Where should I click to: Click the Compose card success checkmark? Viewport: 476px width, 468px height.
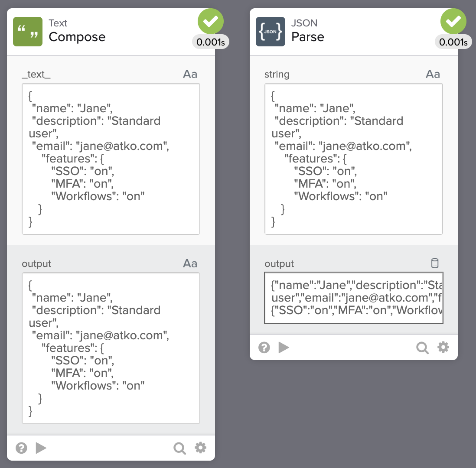(211, 21)
